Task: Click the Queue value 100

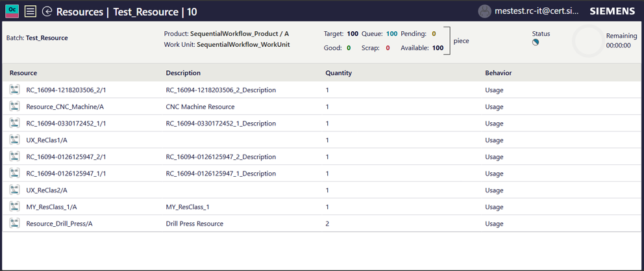Action: tap(392, 34)
